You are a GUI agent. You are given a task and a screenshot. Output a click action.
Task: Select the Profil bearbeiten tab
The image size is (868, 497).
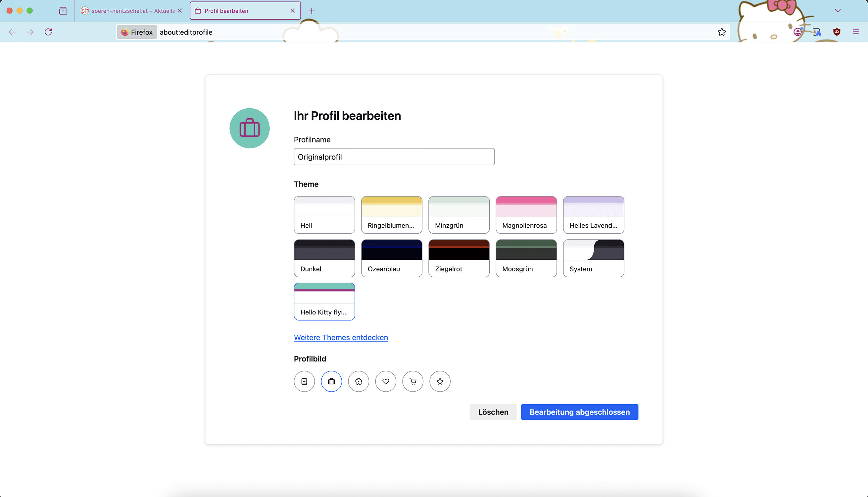pyautogui.click(x=245, y=11)
